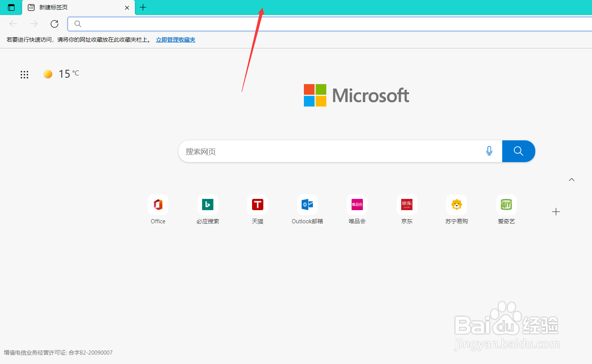Viewport: 592px width, 364px height.
Task: Collapse the quick links section chevron
Action: 572,180
